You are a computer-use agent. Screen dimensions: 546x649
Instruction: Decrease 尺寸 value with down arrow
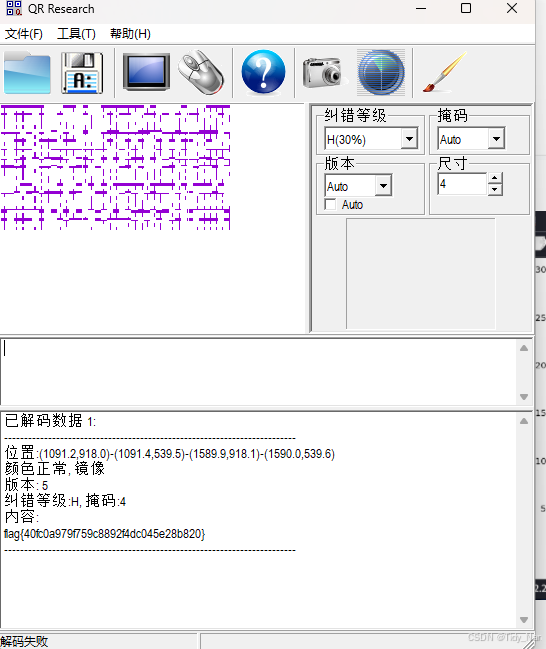click(x=495, y=190)
